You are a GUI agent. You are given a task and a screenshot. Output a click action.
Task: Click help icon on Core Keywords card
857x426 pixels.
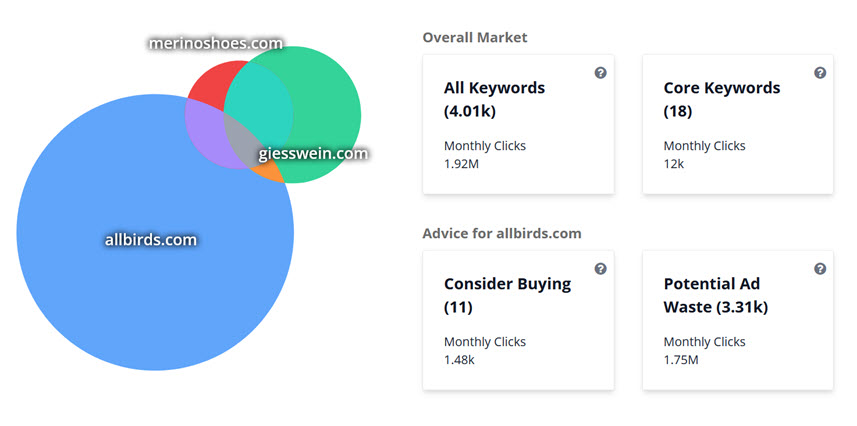pos(820,73)
